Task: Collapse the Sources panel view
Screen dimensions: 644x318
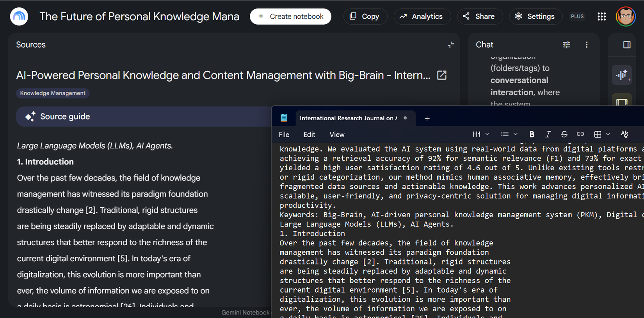Action: point(451,45)
